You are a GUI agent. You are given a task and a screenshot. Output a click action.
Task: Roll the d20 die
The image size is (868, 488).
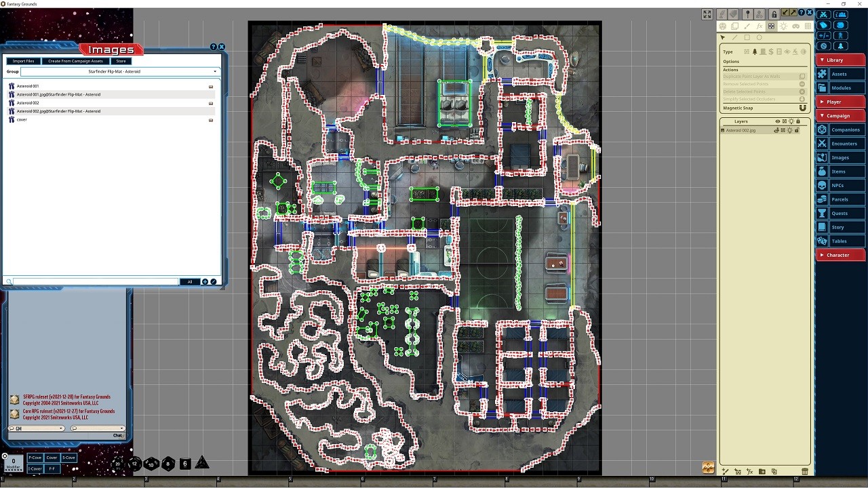pyautogui.click(x=118, y=464)
